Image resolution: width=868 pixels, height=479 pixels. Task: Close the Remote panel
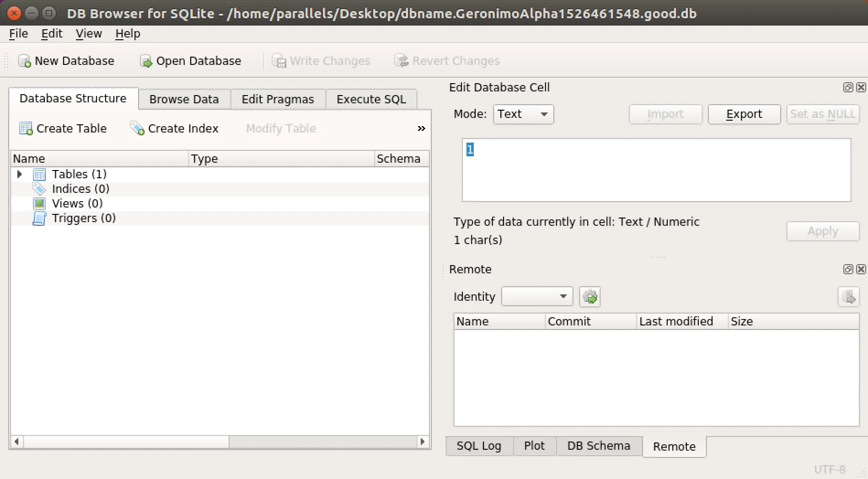pos(861,269)
